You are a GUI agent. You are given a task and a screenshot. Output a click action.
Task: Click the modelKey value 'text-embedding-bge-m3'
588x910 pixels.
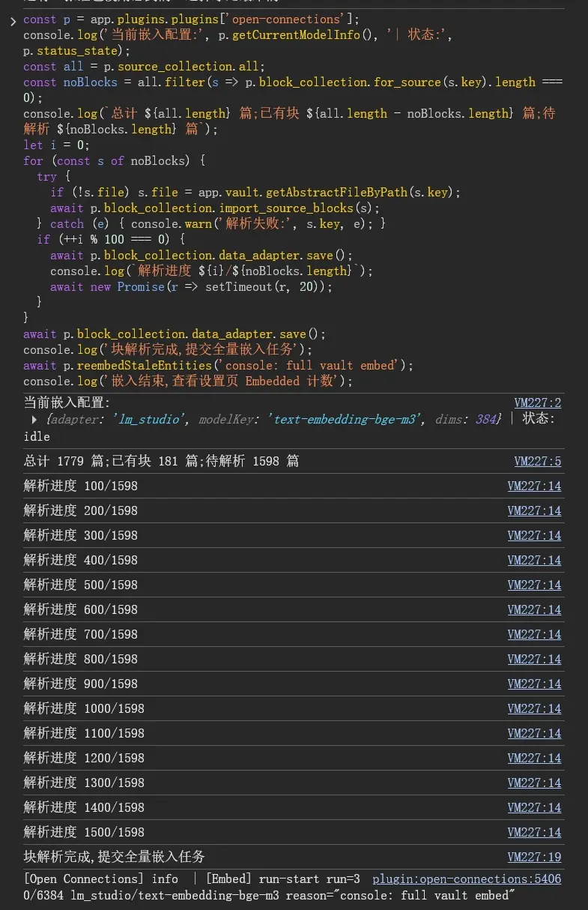pos(344,420)
